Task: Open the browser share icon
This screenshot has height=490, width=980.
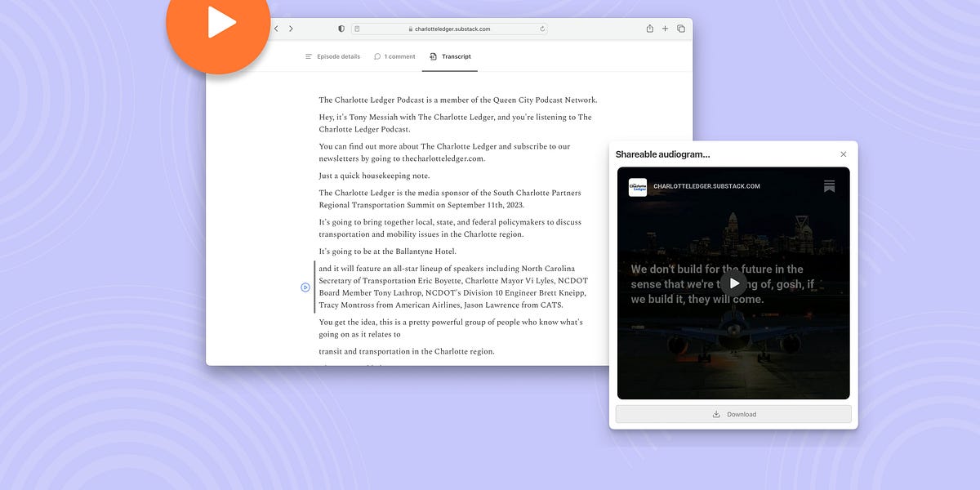Action: pos(649,29)
